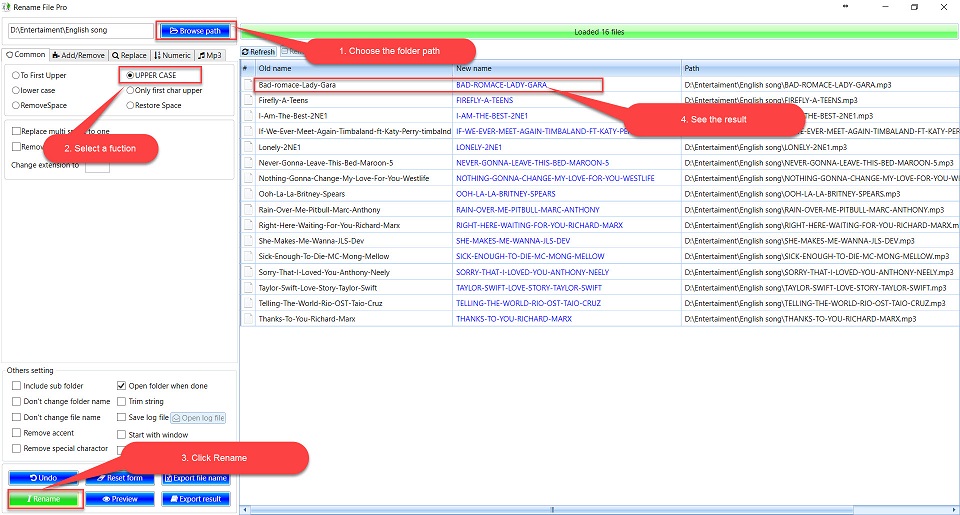Viewport: 960px width, 515px height.
Task: Uncheck Open folder when done
Action: pyautogui.click(x=121, y=386)
